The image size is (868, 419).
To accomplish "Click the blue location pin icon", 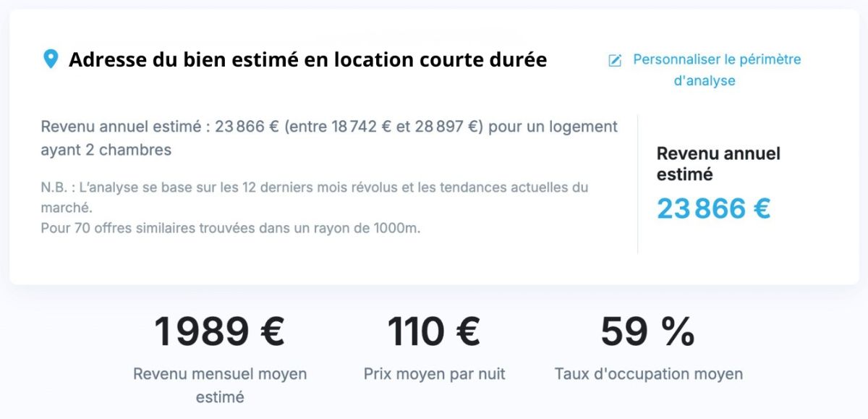I will 51,59.
